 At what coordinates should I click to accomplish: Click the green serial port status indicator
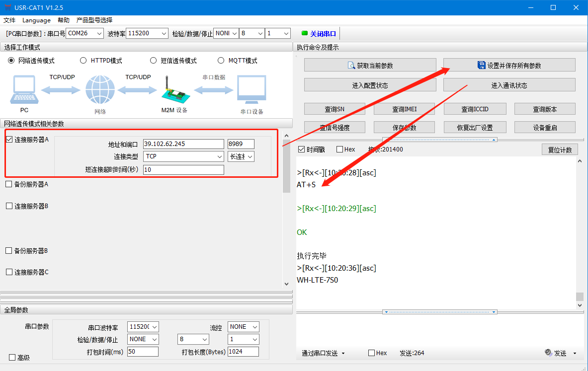[305, 33]
